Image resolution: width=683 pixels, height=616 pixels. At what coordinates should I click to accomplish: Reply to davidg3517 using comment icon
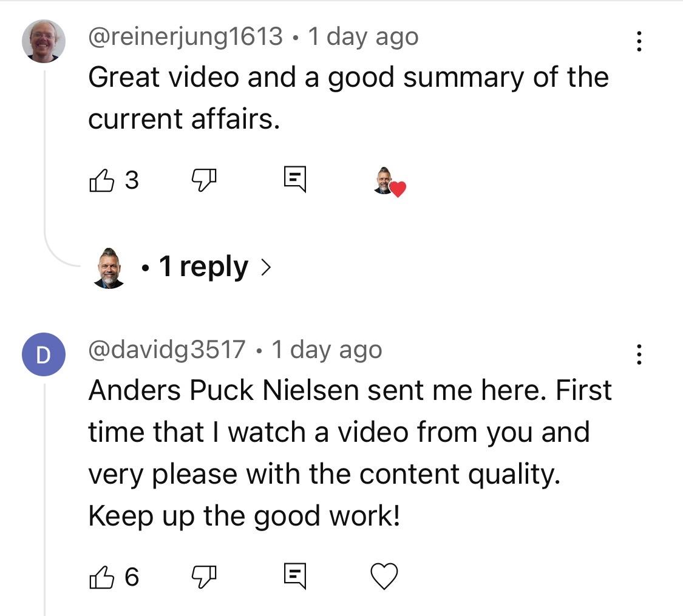coord(295,576)
